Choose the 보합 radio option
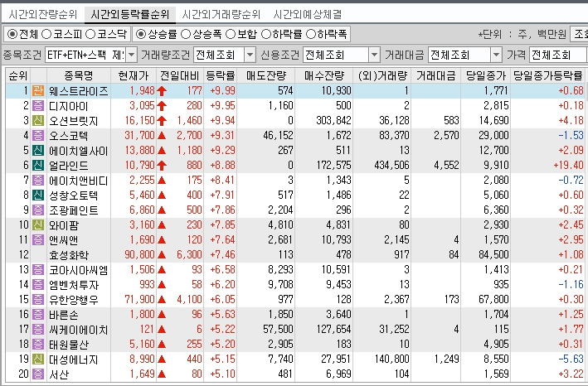The image size is (588, 386). click(x=231, y=35)
